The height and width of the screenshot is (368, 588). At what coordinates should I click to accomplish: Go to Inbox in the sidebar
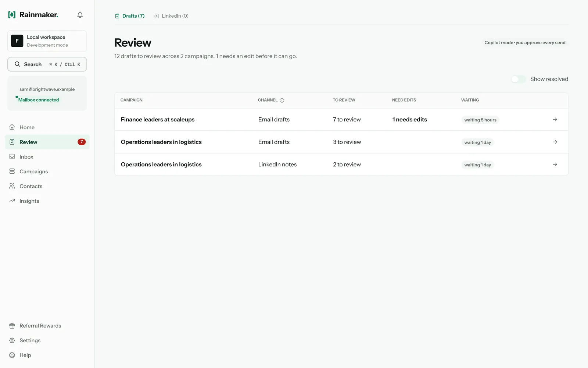(x=47, y=157)
